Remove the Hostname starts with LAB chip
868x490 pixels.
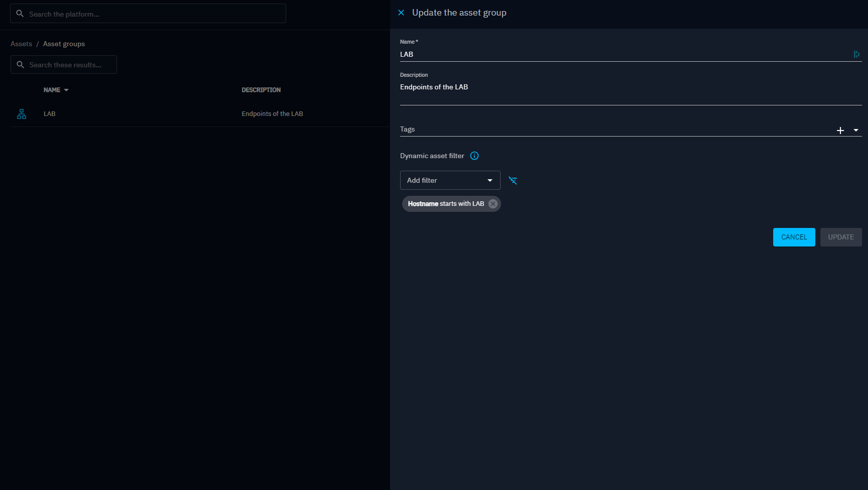pos(493,204)
